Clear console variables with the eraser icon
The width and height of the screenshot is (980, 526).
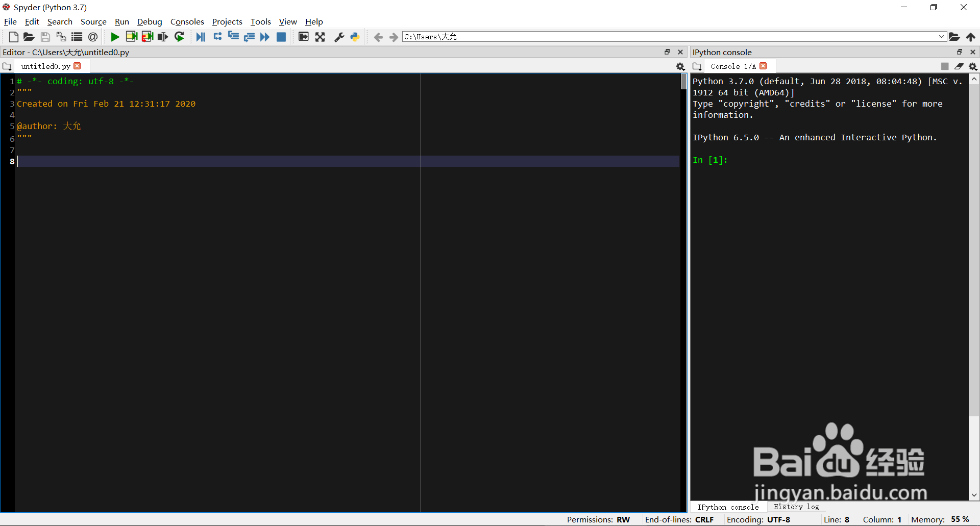pos(959,66)
